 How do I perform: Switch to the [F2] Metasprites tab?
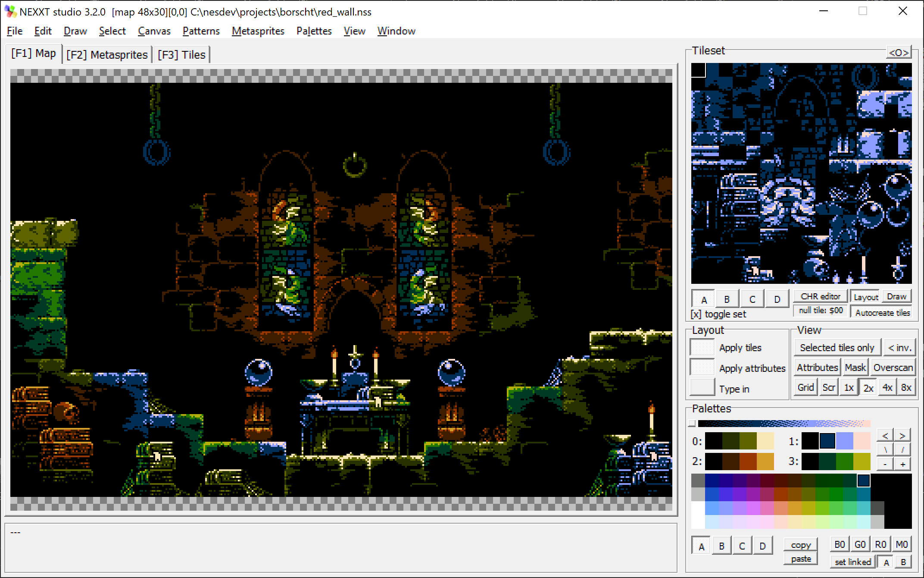pyautogui.click(x=107, y=55)
